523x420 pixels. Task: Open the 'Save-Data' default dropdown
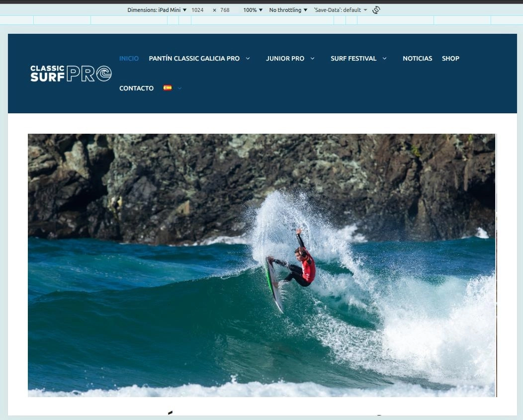pyautogui.click(x=340, y=10)
